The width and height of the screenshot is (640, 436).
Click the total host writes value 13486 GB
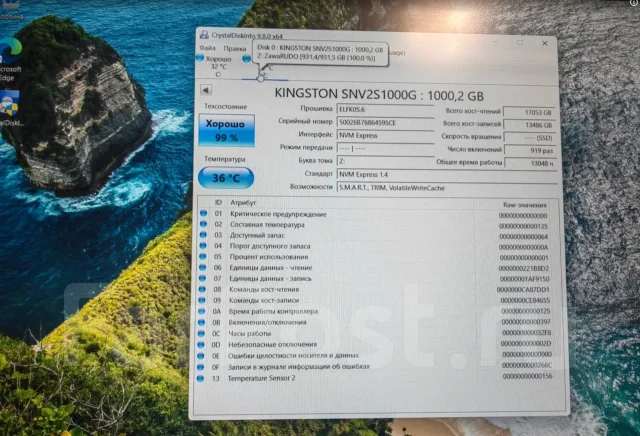point(529,125)
